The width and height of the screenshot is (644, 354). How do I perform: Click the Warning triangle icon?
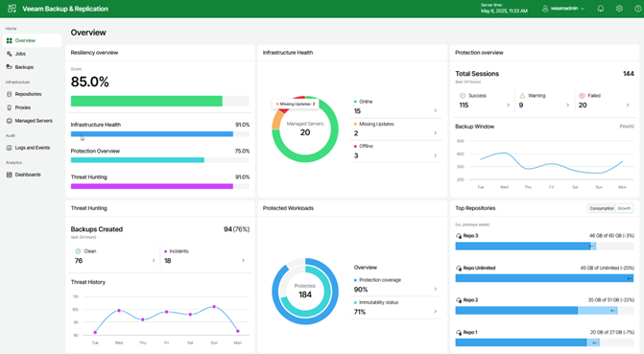click(x=522, y=96)
